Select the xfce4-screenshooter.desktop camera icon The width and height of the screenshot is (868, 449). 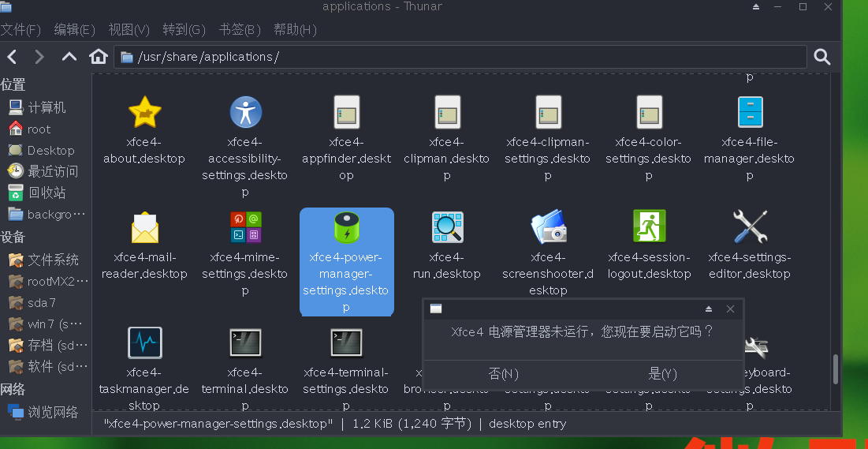pyautogui.click(x=548, y=227)
